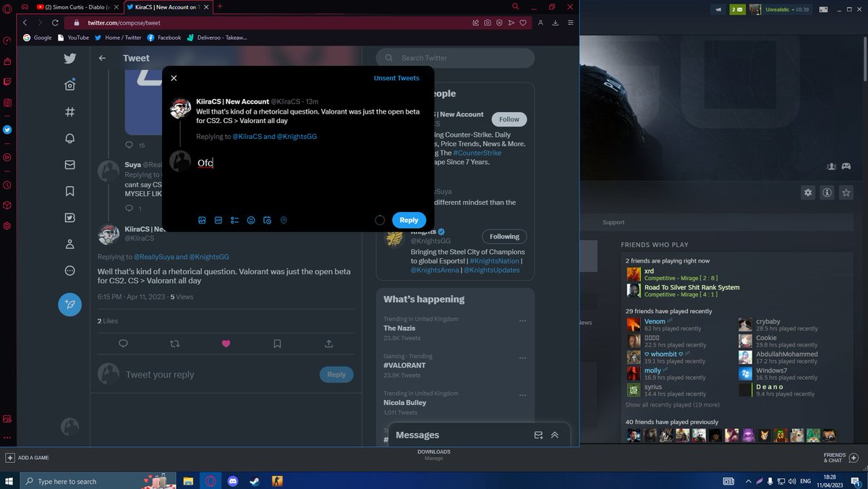868x489 pixels.
Task: Open the More options circle in sidebar
Action: coord(69,271)
